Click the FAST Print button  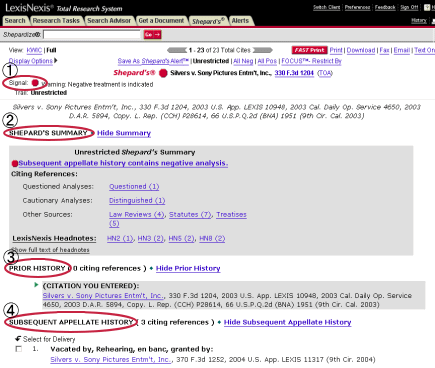tap(310, 50)
